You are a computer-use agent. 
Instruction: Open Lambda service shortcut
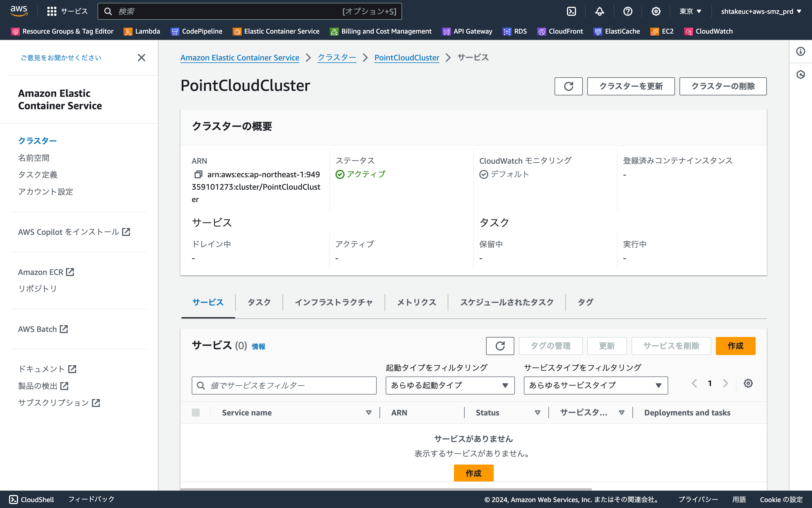pyautogui.click(x=142, y=31)
